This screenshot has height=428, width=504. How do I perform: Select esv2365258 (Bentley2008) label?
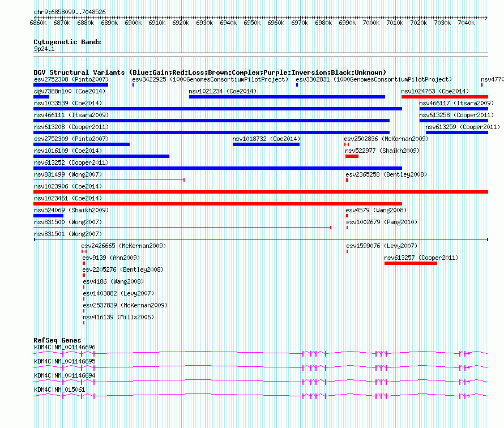[x=386, y=174]
